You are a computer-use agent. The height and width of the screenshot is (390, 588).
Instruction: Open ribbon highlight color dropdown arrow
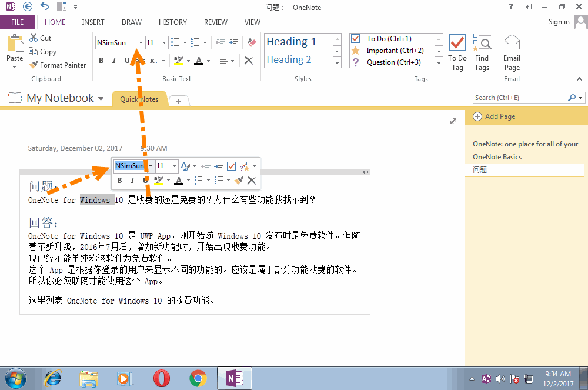188,61
